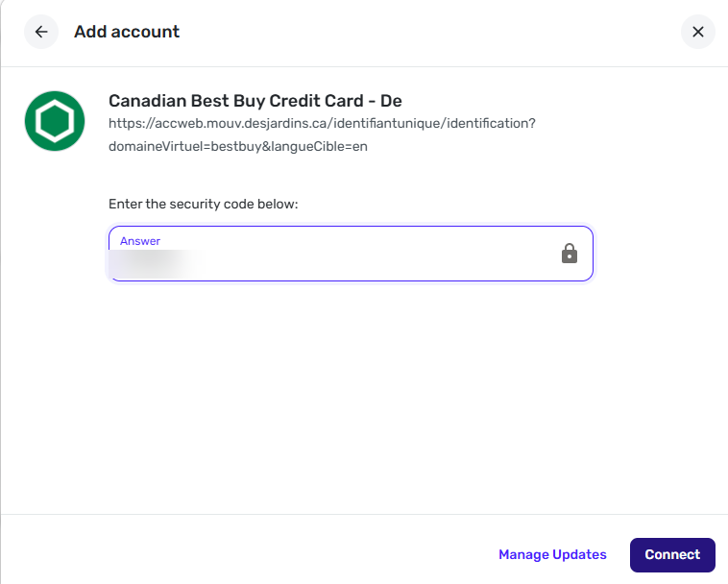728x584 pixels.
Task: Click the purple Answer field label
Action: [140, 241]
